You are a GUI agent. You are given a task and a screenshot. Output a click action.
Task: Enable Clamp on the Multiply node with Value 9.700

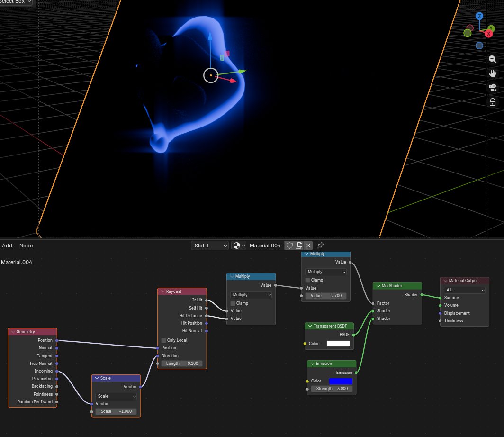tap(307, 280)
